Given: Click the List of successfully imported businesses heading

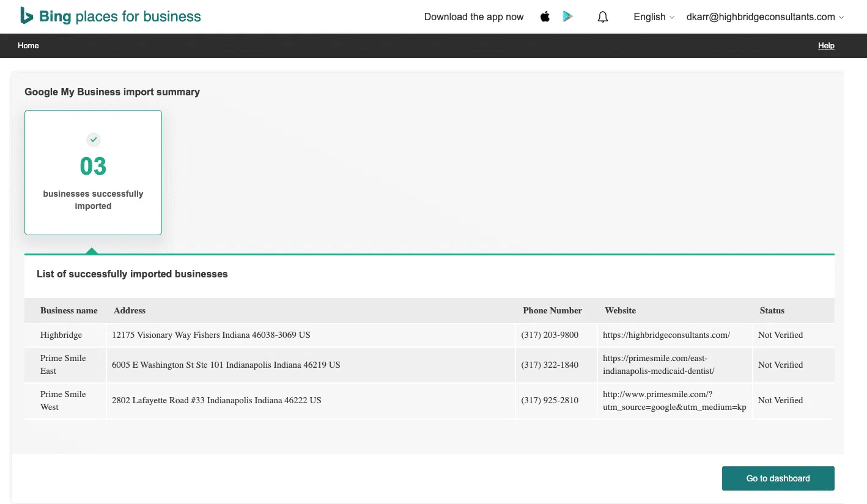Looking at the screenshot, I should point(132,274).
